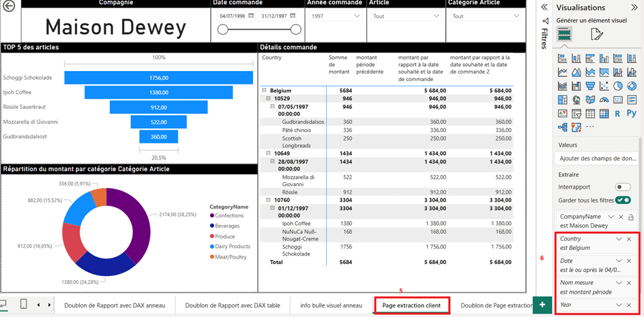Open the Doublon de Page extraction tab
This screenshot has width=644, height=317.
point(496,305)
